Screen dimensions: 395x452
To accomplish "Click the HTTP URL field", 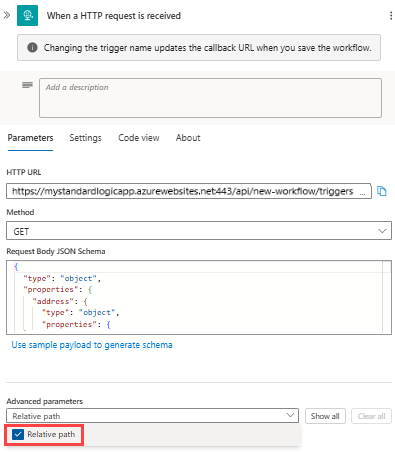I will coord(189,191).
